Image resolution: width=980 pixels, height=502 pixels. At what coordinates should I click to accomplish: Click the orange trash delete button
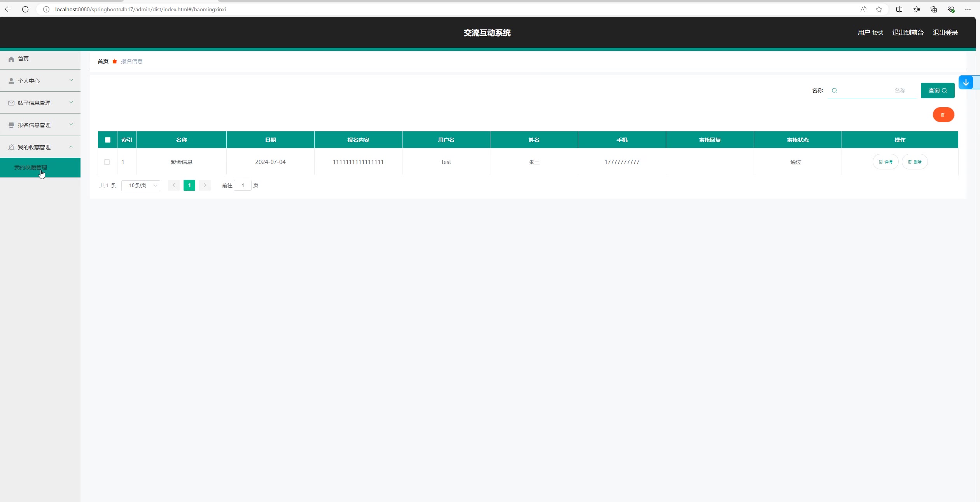943,115
